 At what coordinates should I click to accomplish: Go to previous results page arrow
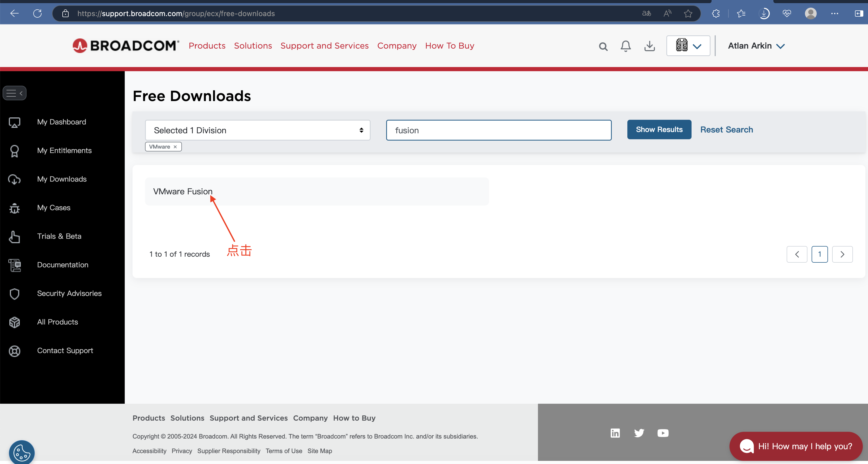[x=797, y=254]
